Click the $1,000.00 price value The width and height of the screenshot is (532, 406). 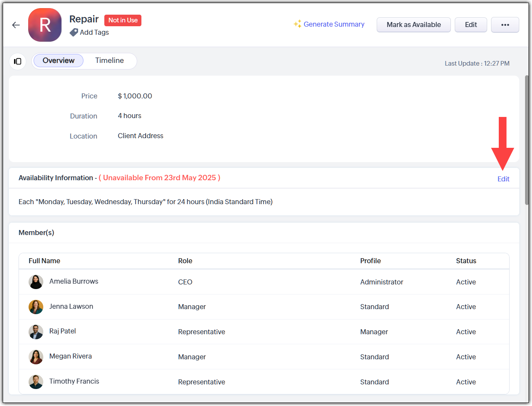tap(135, 96)
